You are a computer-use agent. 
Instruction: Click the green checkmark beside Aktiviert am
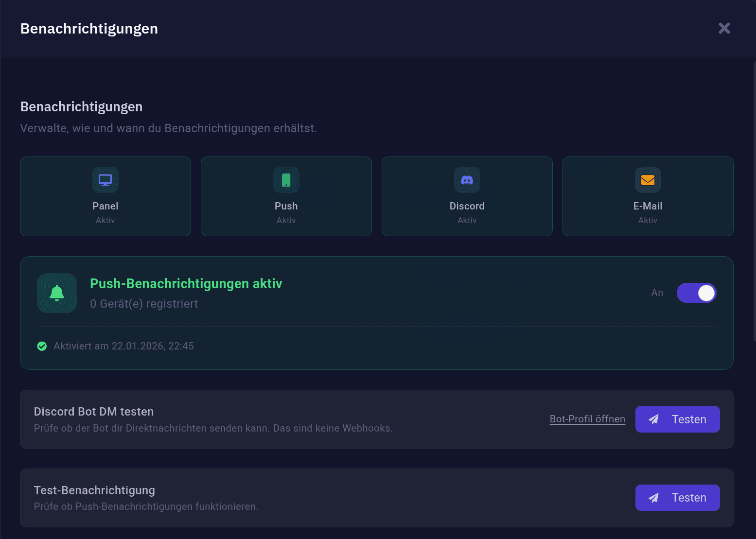click(x=42, y=346)
